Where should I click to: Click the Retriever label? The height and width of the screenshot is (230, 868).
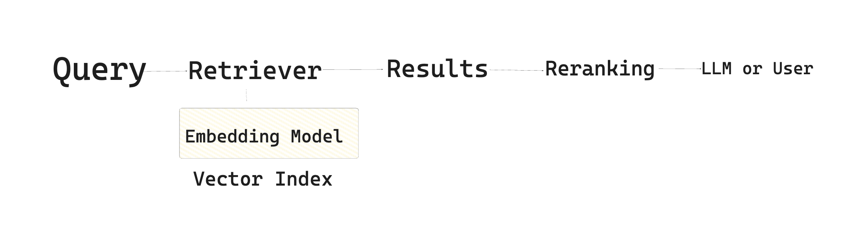click(x=255, y=71)
